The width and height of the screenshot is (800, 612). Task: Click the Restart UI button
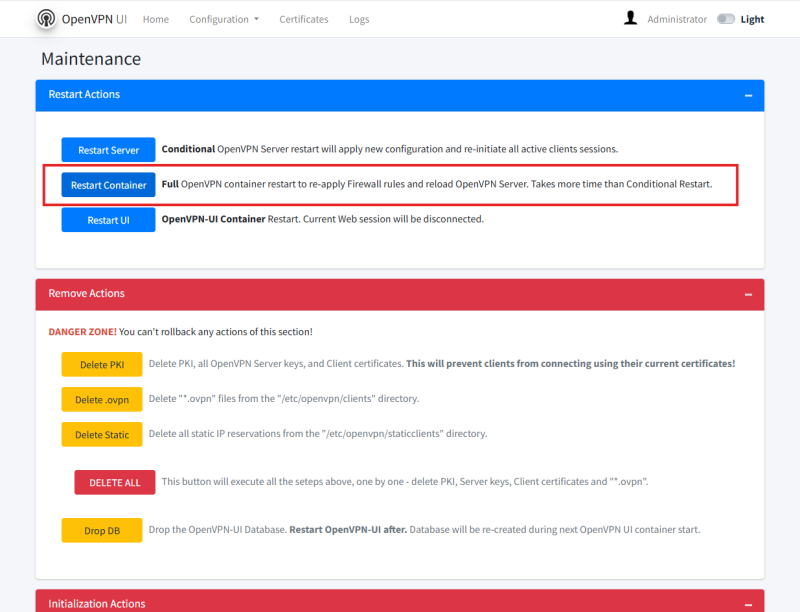click(108, 220)
